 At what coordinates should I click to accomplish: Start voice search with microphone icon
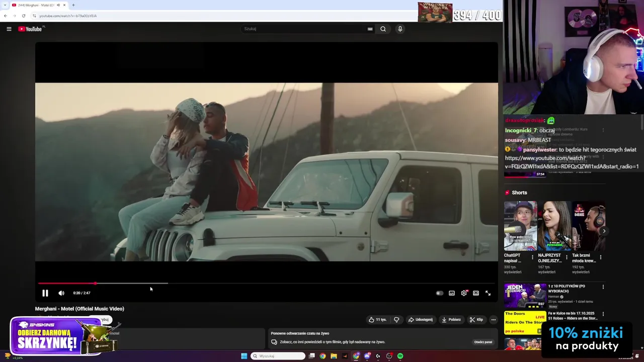point(400,29)
